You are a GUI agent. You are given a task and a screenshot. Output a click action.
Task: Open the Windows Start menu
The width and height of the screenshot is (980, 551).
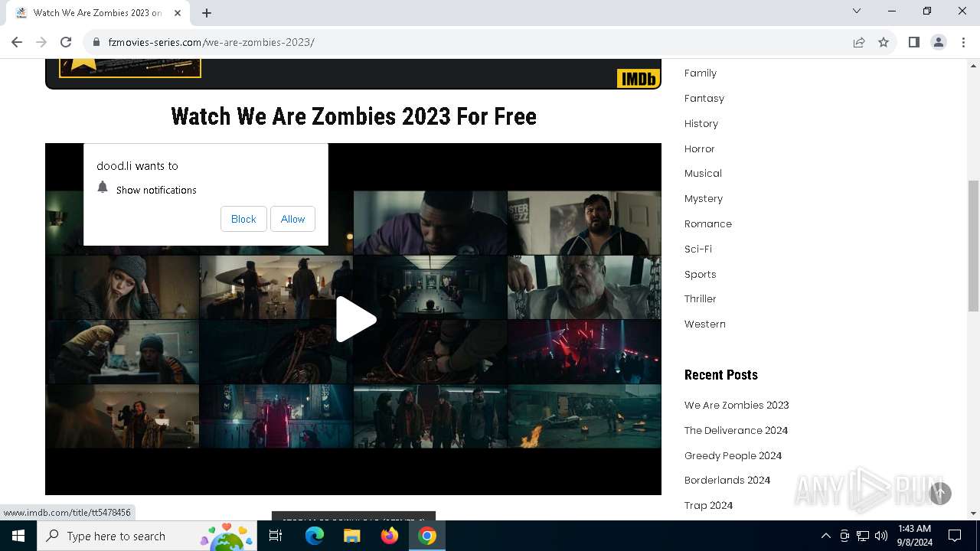pyautogui.click(x=18, y=536)
